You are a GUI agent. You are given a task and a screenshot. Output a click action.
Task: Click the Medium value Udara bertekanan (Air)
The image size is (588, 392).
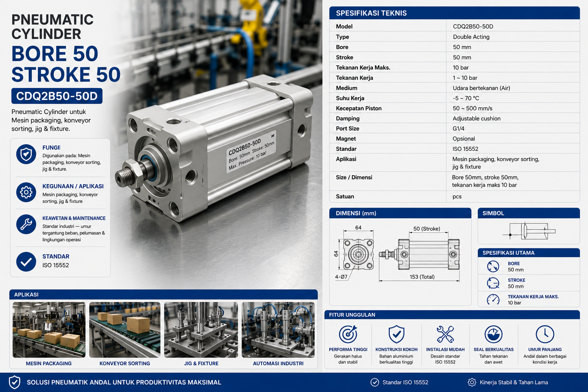482,88
